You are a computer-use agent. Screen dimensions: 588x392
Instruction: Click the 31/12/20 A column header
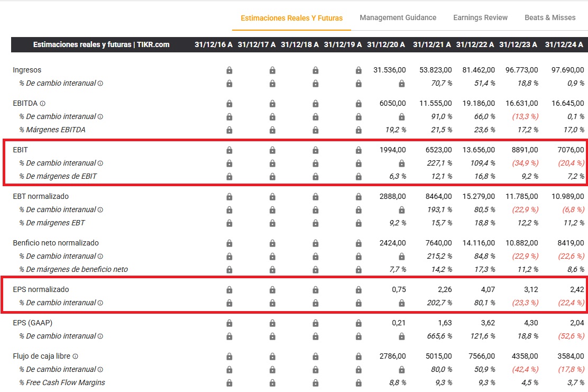[386, 44]
